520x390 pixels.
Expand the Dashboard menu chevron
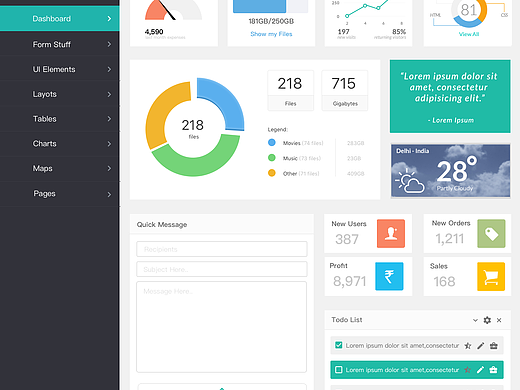(x=109, y=19)
